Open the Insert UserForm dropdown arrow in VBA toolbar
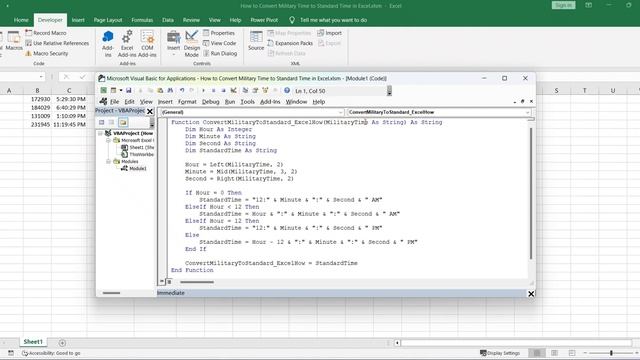 click(121, 90)
